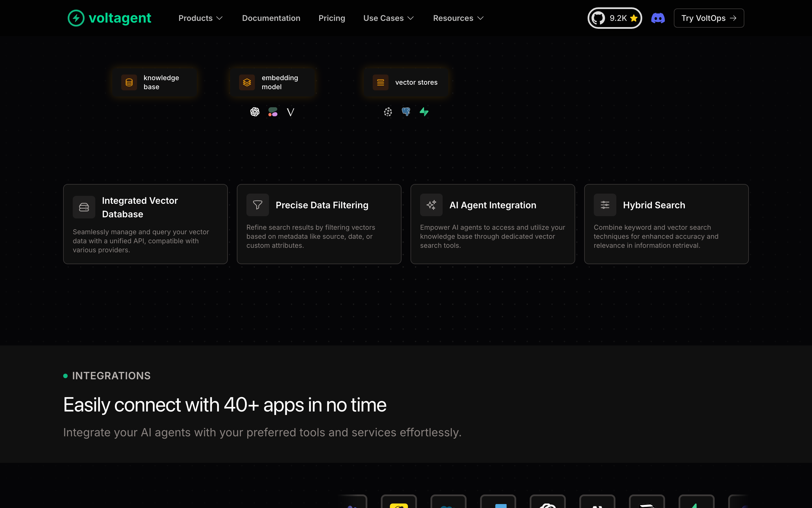Open the Discord community icon
Viewport: 812px width, 508px height.
click(x=658, y=18)
